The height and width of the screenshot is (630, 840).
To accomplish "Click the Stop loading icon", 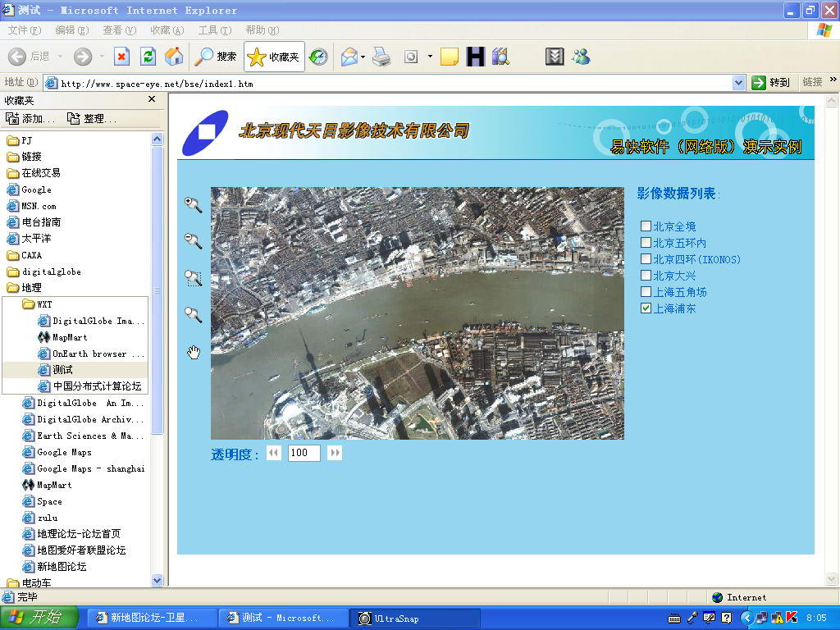I will point(121,57).
